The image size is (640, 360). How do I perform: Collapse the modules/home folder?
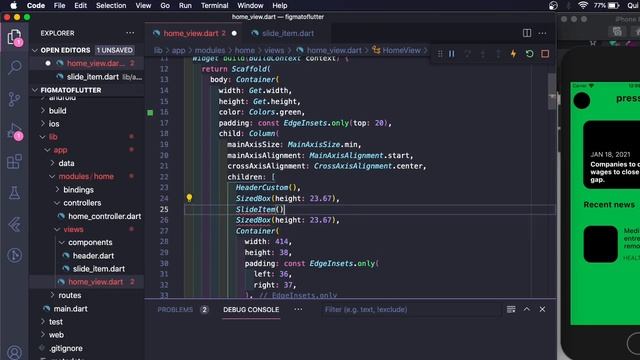pyautogui.click(x=53, y=176)
